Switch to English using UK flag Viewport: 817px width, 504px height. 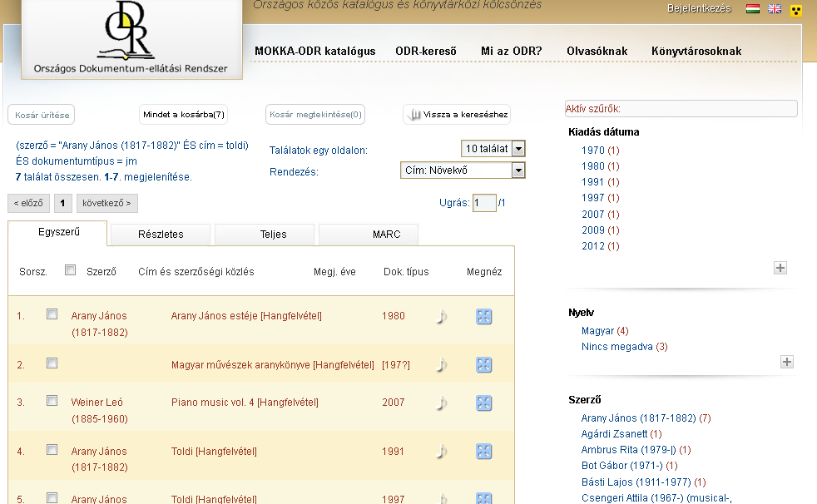tap(775, 9)
